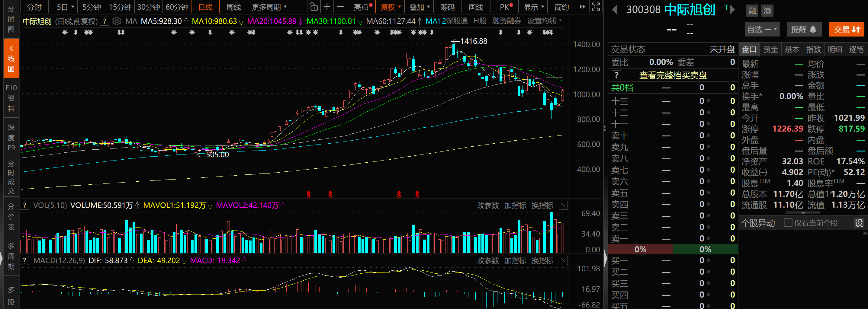Click the orange 交易 button

point(847,30)
